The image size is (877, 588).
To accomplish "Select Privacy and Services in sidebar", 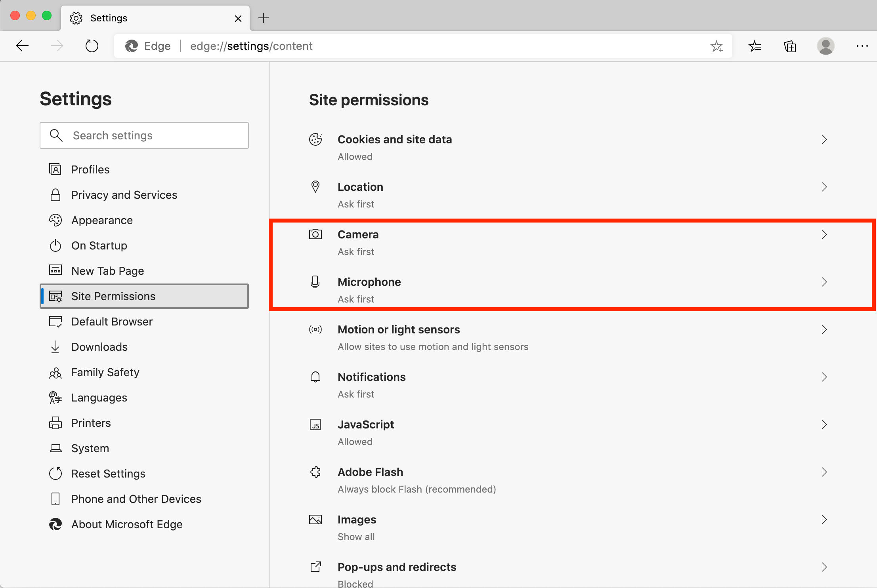I will [124, 195].
